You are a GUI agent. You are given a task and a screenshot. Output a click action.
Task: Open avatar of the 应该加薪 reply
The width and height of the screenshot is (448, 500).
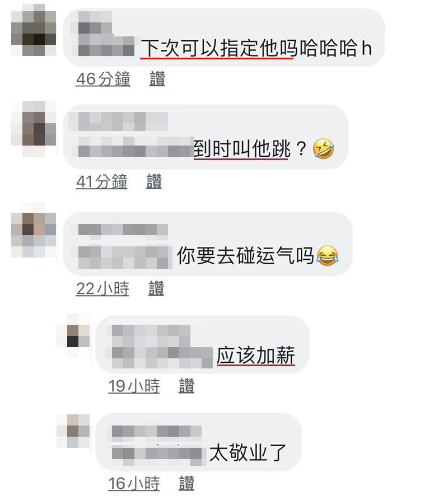[73, 336]
